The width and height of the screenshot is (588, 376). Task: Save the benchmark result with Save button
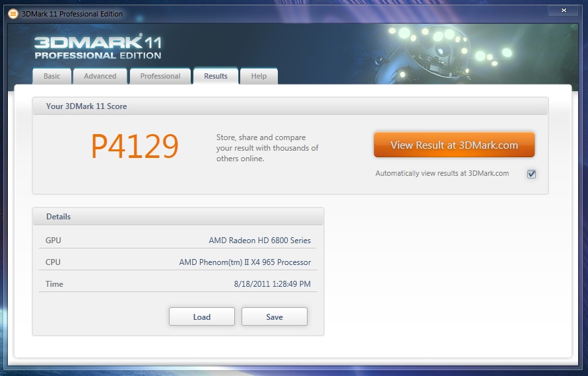[x=275, y=317]
